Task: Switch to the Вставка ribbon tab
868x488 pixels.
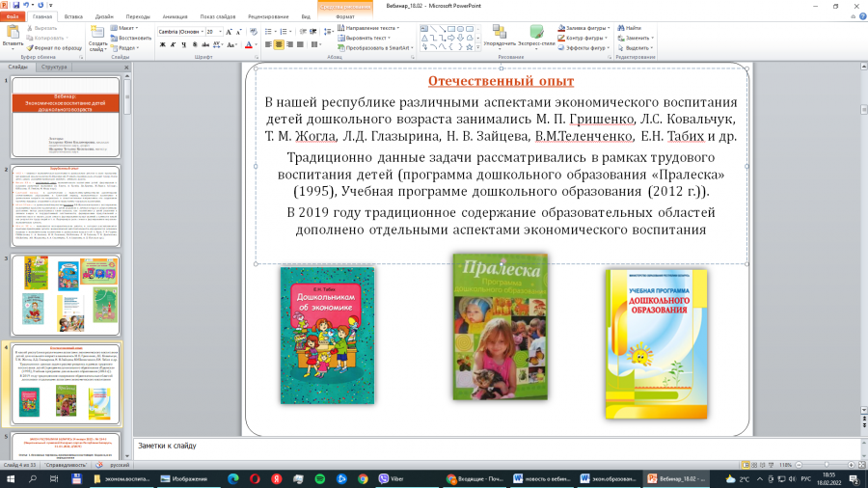Action: (x=73, y=16)
